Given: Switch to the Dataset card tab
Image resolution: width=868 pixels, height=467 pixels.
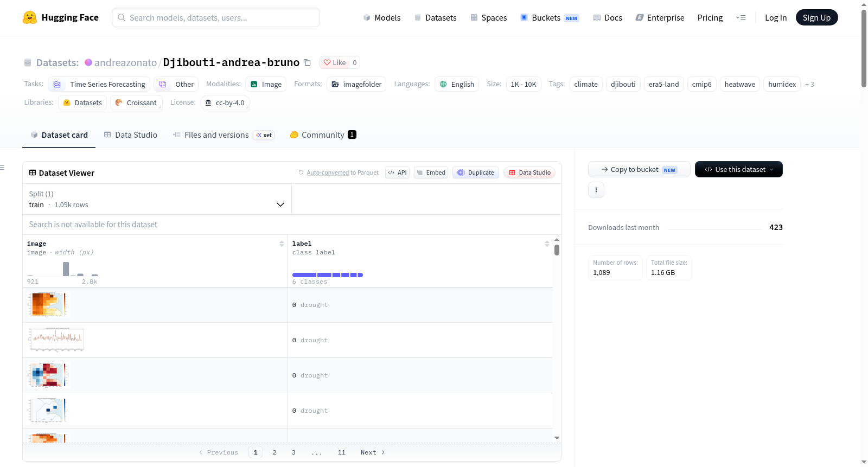Looking at the screenshot, I should tap(59, 135).
